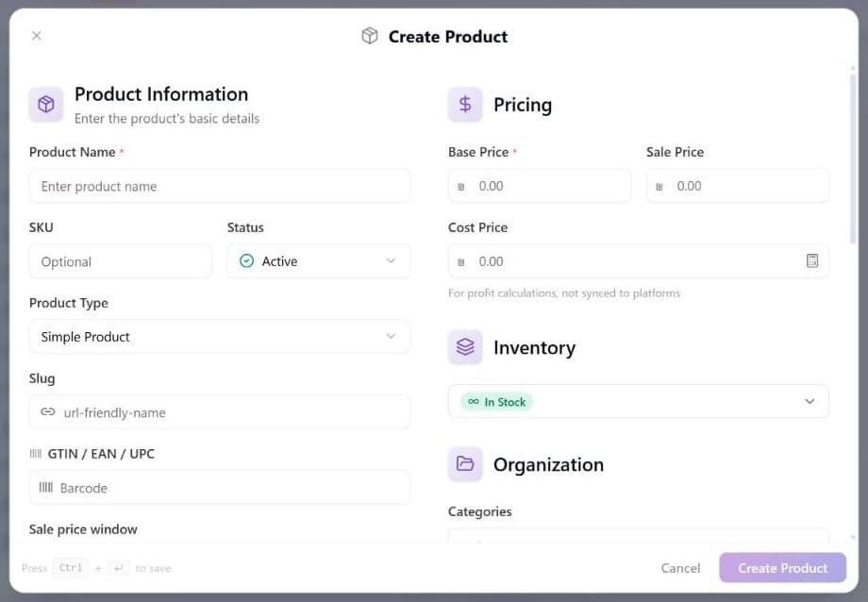
Task: Click the 'Base Price' label
Action: pyautogui.click(x=478, y=152)
